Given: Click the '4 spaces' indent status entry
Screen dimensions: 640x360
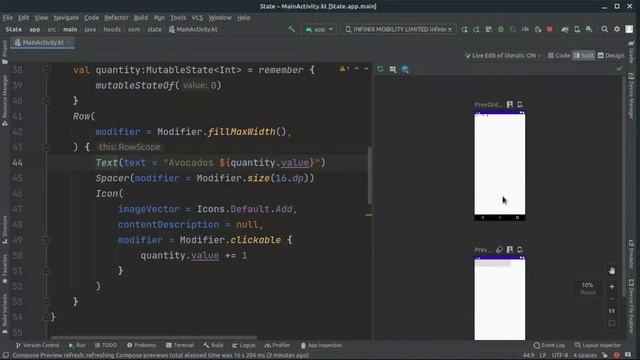Looking at the screenshot, I should pyautogui.click(x=585, y=356).
